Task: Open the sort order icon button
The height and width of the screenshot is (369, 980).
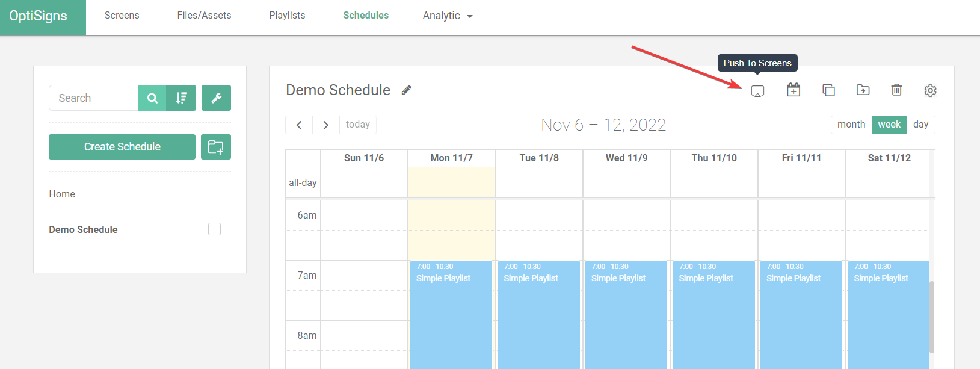Action: pyautogui.click(x=181, y=98)
